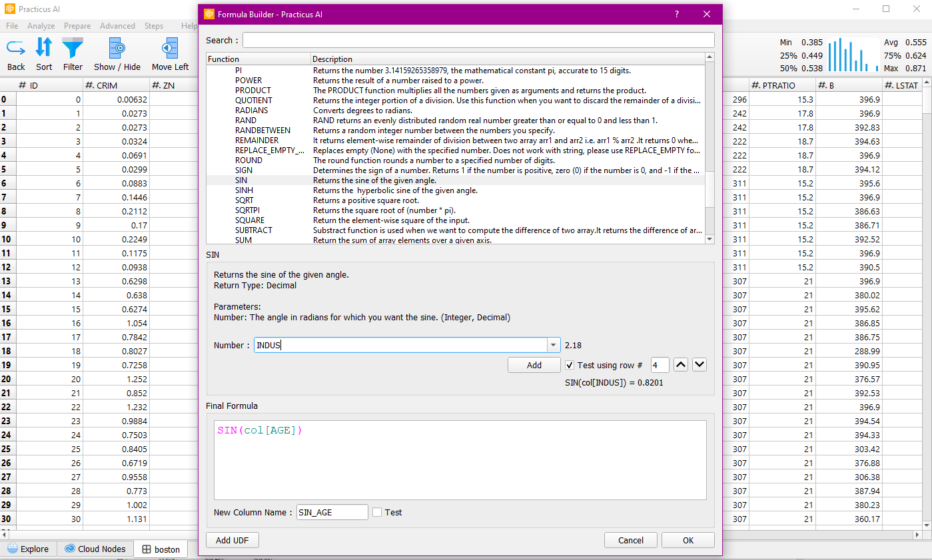Click the Add UDF button

point(233,540)
